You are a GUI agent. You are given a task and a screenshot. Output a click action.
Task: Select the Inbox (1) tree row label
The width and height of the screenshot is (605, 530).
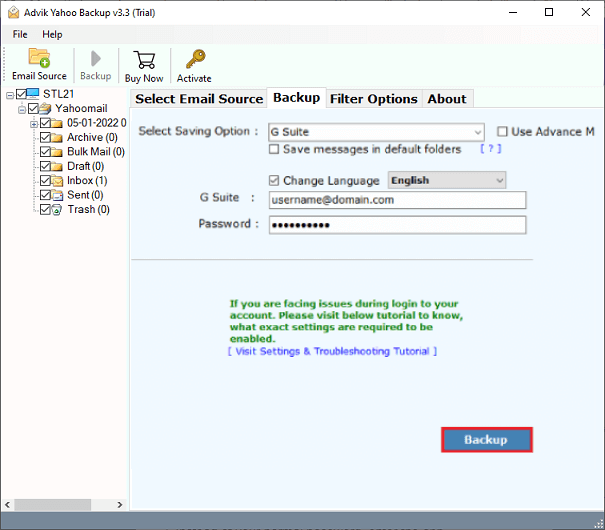point(87,181)
